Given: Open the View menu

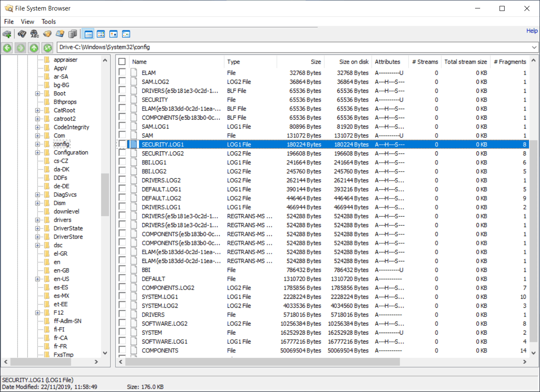Looking at the screenshot, I should tap(27, 21).
